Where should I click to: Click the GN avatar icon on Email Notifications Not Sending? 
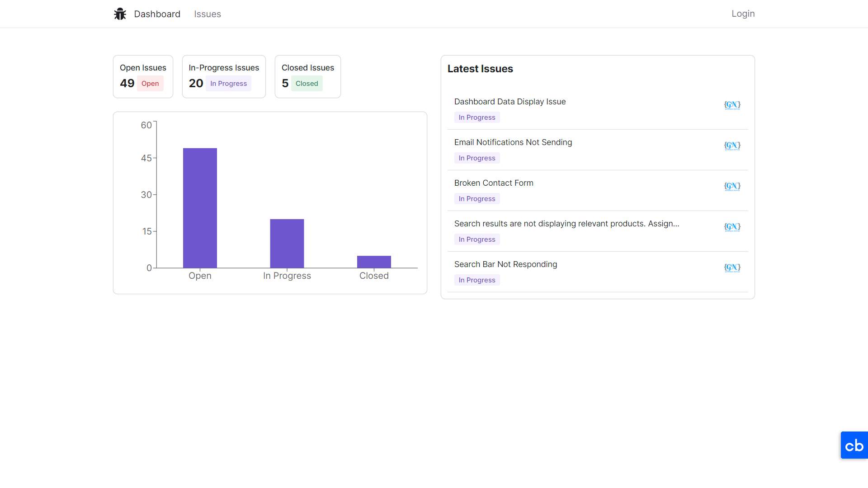pyautogui.click(x=732, y=145)
